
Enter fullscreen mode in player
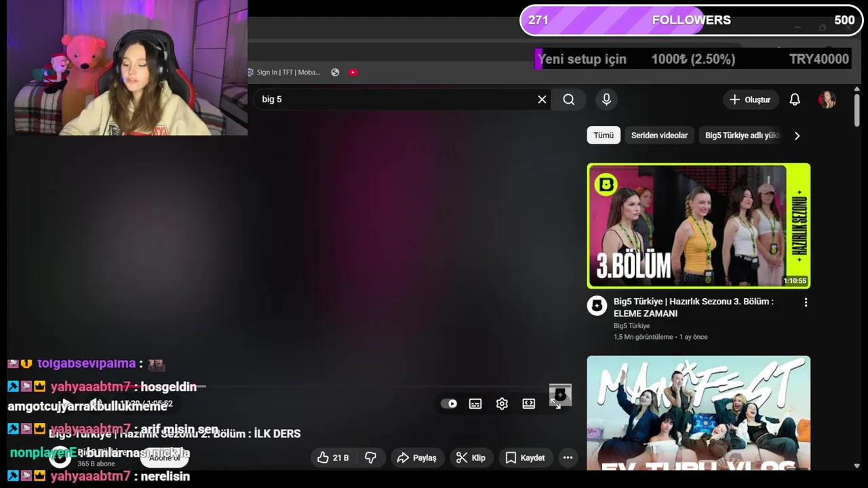tap(555, 404)
